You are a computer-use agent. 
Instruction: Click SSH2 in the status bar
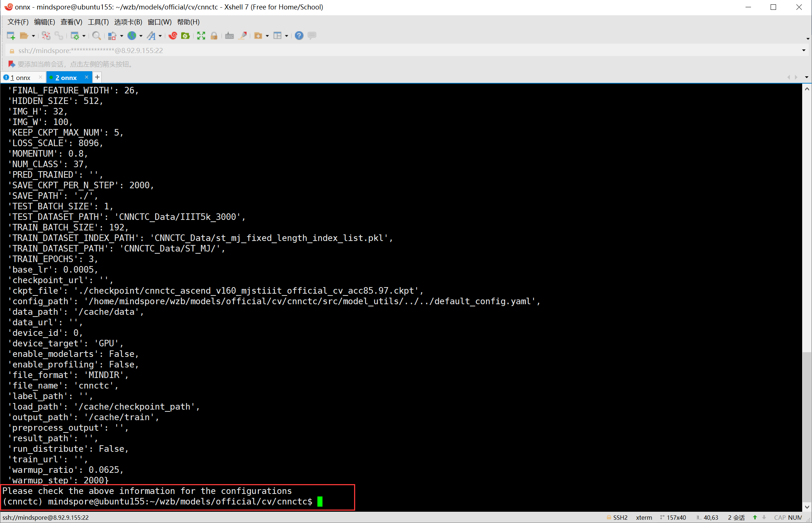coord(620,518)
